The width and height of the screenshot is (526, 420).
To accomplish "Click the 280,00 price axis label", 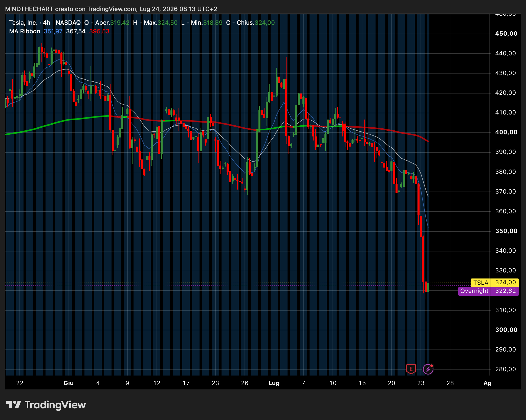I will (x=506, y=369).
